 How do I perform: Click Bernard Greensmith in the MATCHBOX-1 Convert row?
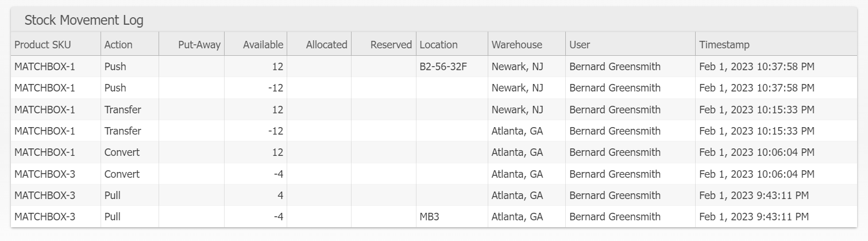(x=615, y=152)
